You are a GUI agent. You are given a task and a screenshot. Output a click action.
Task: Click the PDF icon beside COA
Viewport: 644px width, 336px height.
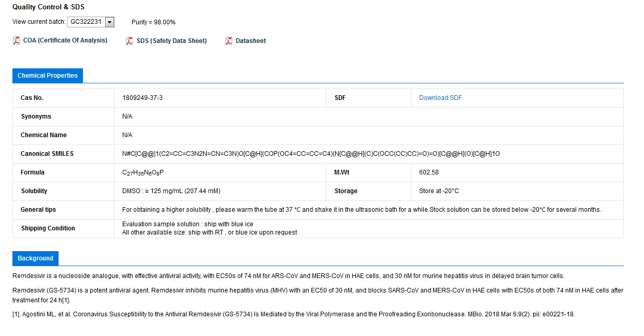click(x=16, y=41)
